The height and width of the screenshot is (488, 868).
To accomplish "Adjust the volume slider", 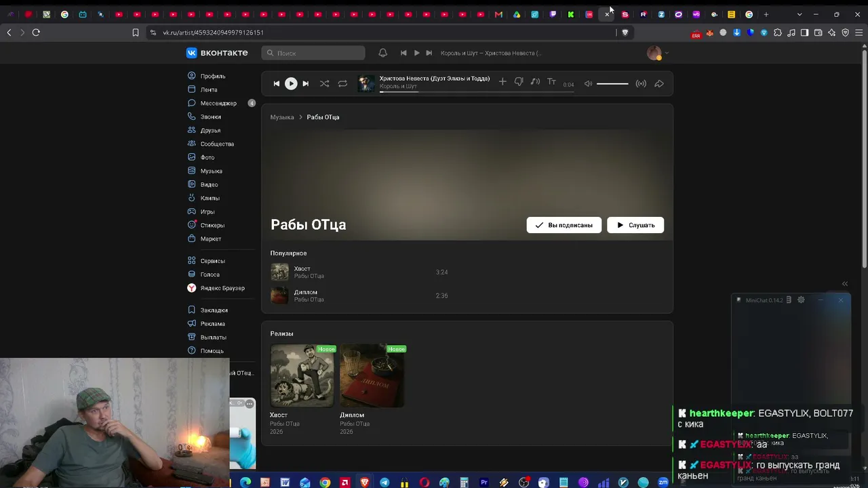I will pyautogui.click(x=612, y=83).
